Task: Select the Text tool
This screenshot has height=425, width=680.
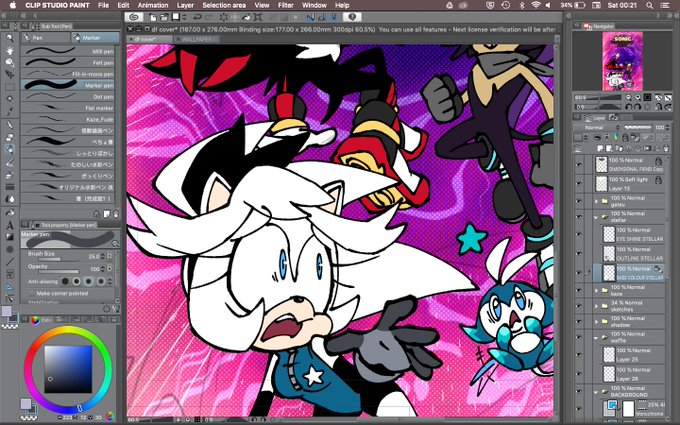Action: 10,225
